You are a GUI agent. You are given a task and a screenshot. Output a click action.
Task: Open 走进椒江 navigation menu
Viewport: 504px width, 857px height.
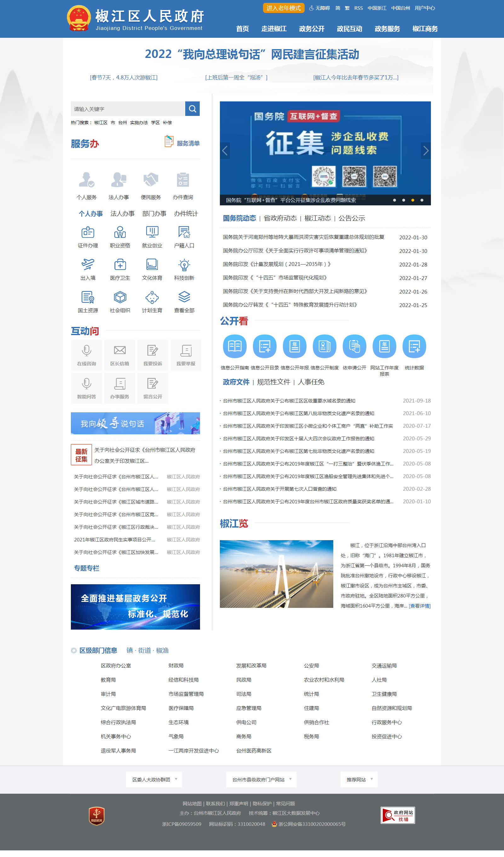[274, 29]
